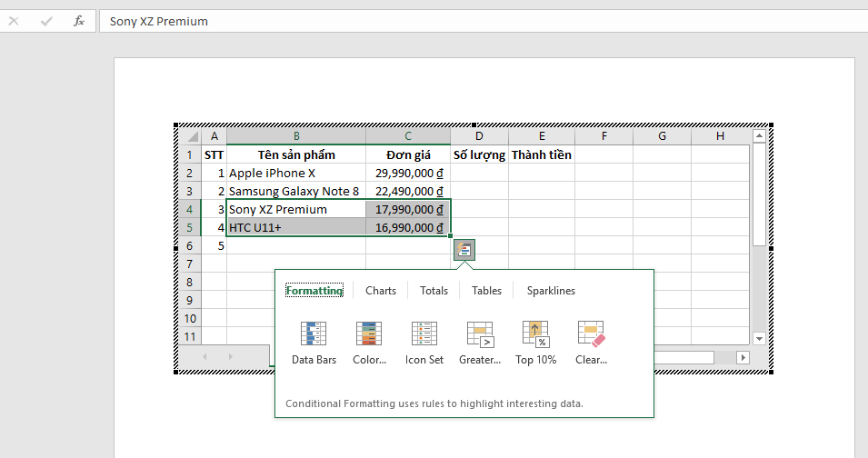The height and width of the screenshot is (458, 868).
Task: Click the 17,990,000 đ price cell
Action: point(408,209)
